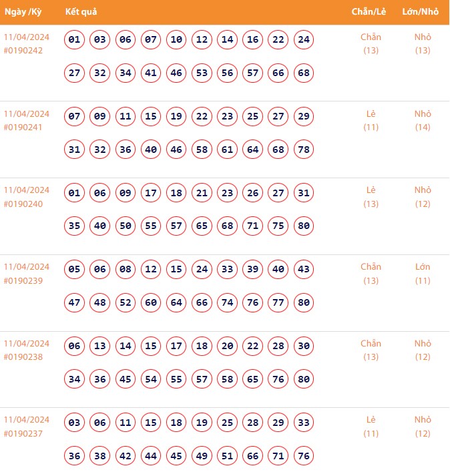Click "Lẻ (11)" for draw #0190241
450x476 pixels.
coord(371,121)
